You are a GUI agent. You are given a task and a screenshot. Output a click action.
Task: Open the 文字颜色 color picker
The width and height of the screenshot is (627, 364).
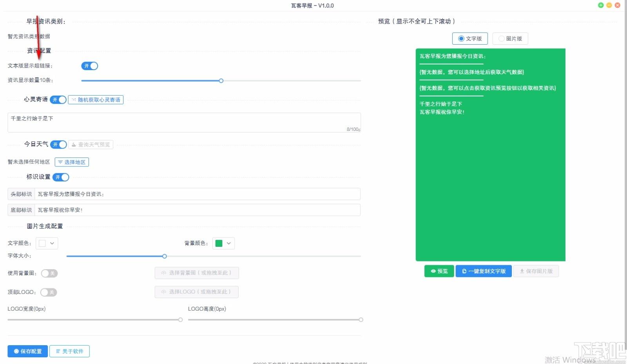coord(47,243)
